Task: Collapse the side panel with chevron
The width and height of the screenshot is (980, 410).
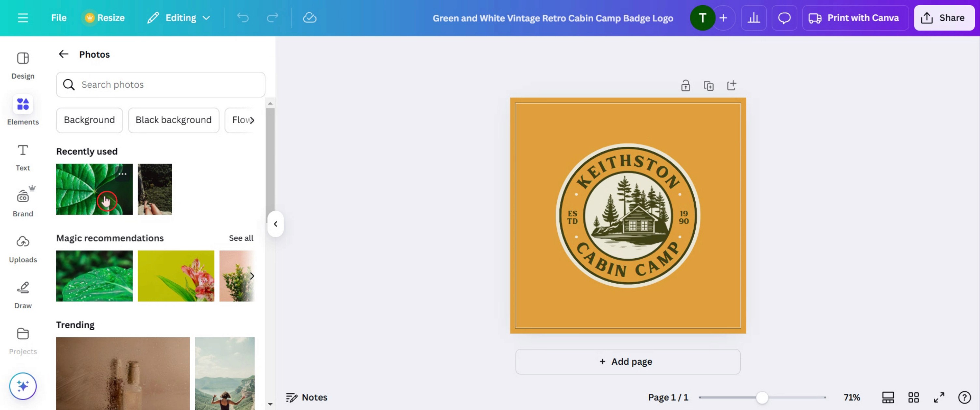Action: click(275, 224)
